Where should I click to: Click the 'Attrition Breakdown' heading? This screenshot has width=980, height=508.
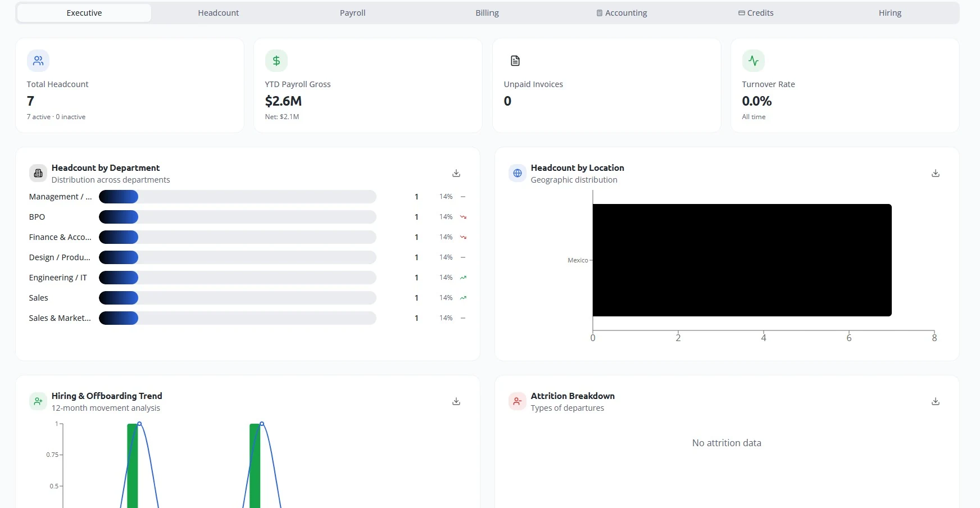(x=573, y=396)
